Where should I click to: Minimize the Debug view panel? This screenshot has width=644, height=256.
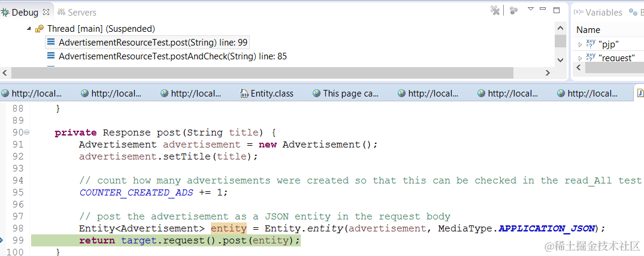pyautogui.click(x=543, y=8)
